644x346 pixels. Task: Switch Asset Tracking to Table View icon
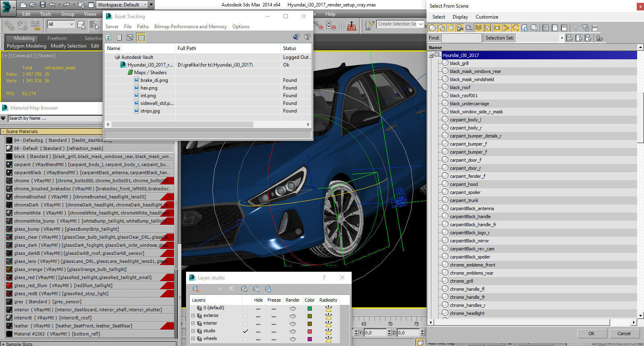click(x=141, y=38)
